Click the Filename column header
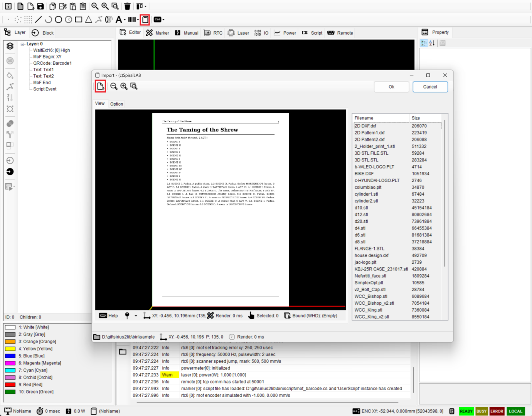532x416 pixels. click(381, 118)
